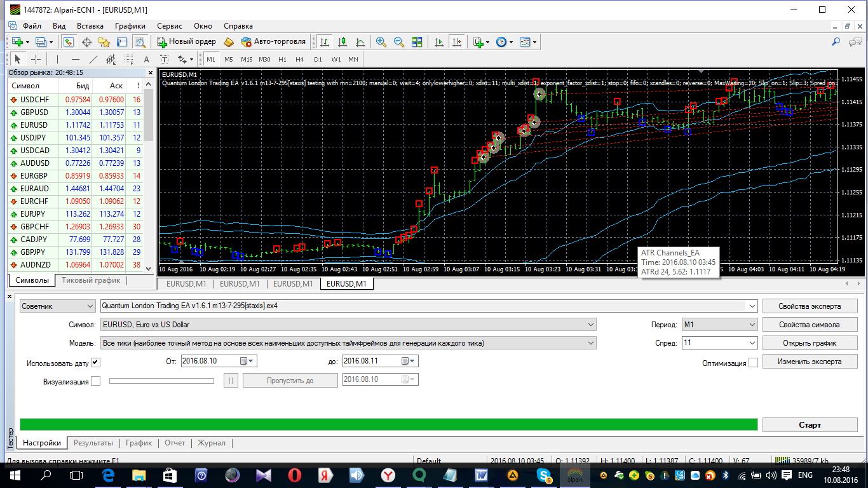Switch to M15 timeframe
868x488 pixels.
coord(247,59)
